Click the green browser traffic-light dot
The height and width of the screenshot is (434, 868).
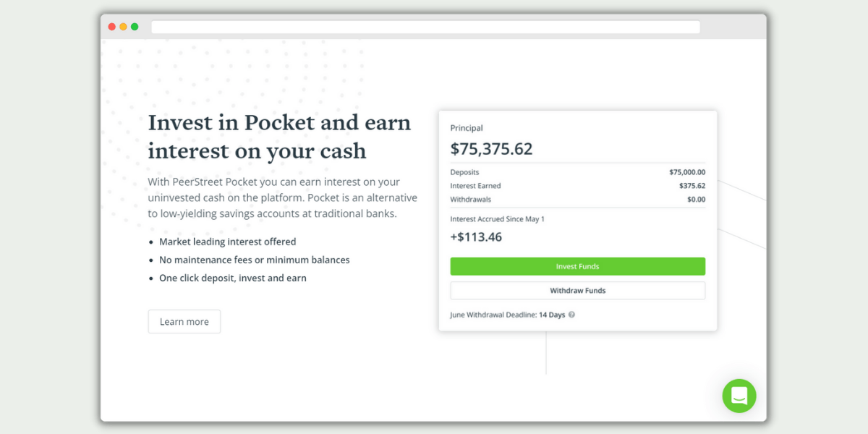(x=134, y=26)
